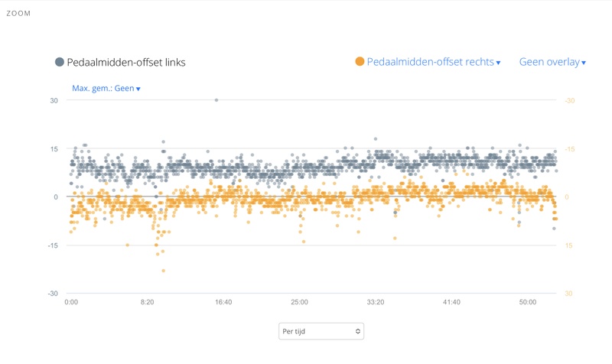Expand the Geen overlay dropdown
Viewport: 612px width, 364px height.
552,62
